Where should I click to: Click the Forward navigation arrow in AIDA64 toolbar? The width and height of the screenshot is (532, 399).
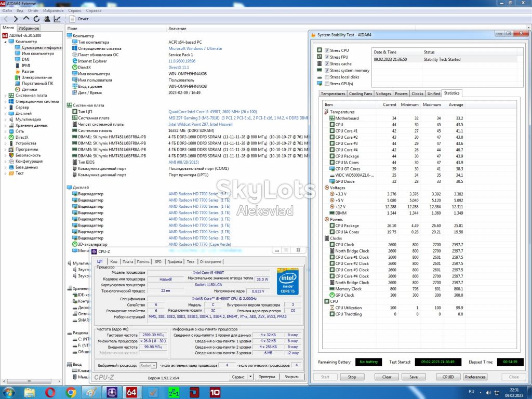click(16, 19)
